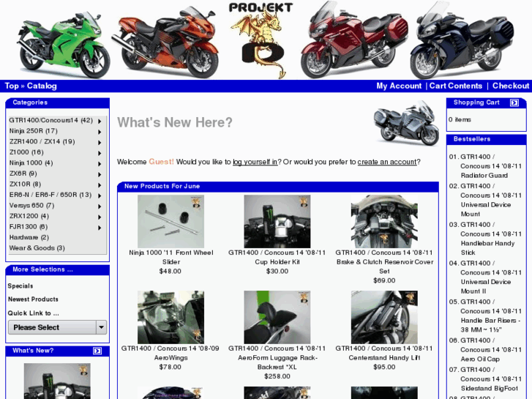This screenshot has height=399, width=532.
Task: Click 'create an account' link
Action: pos(387,162)
